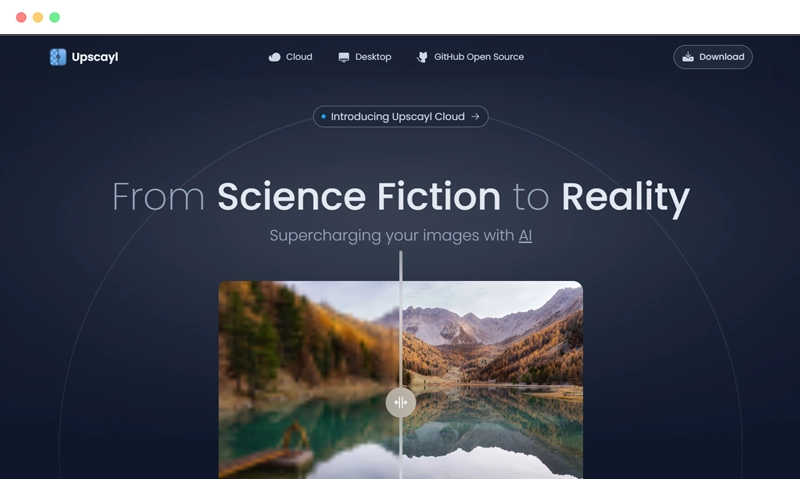Click the desktop monitor icon
800x479 pixels.
point(344,57)
